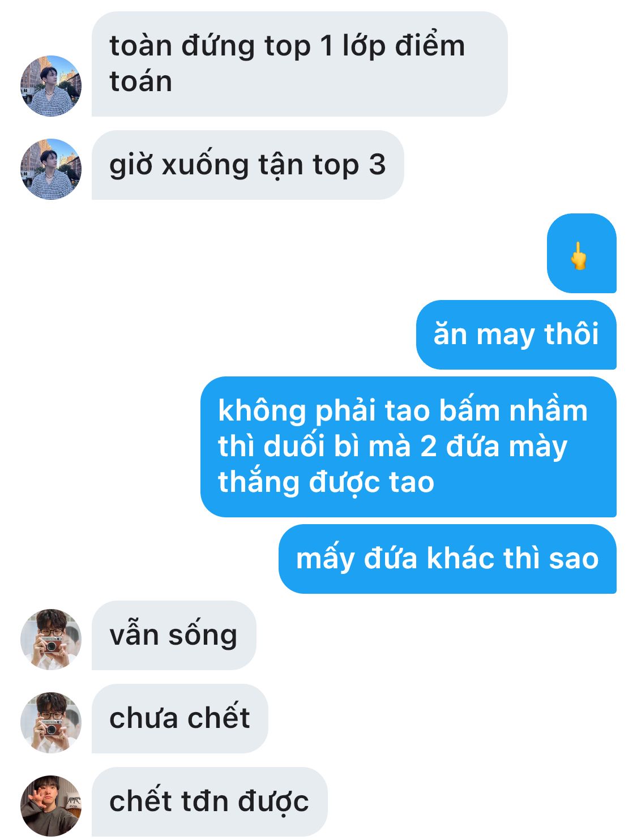Viewport: 637px width, 840px height.
Task: Tap avatar next to "giờ xuống tận top 3"
Action: [51, 169]
